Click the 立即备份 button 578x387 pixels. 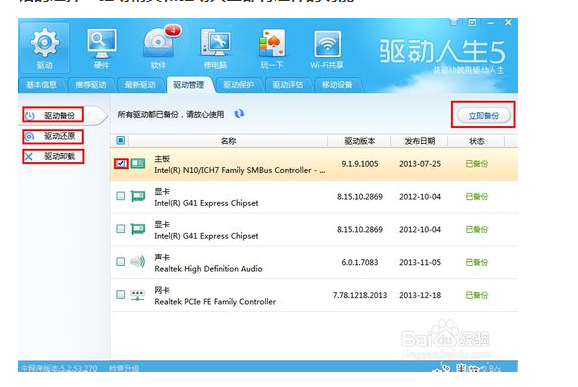(x=484, y=115)
